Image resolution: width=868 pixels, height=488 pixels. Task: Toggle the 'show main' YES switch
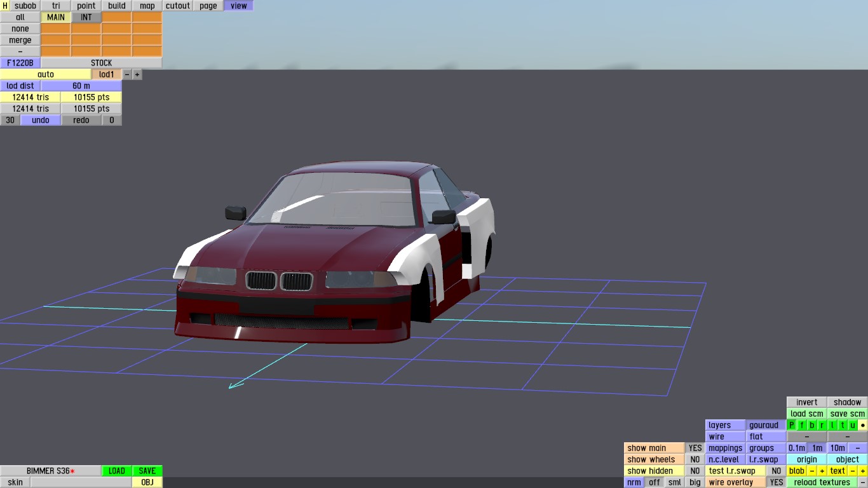click(695, 448)
